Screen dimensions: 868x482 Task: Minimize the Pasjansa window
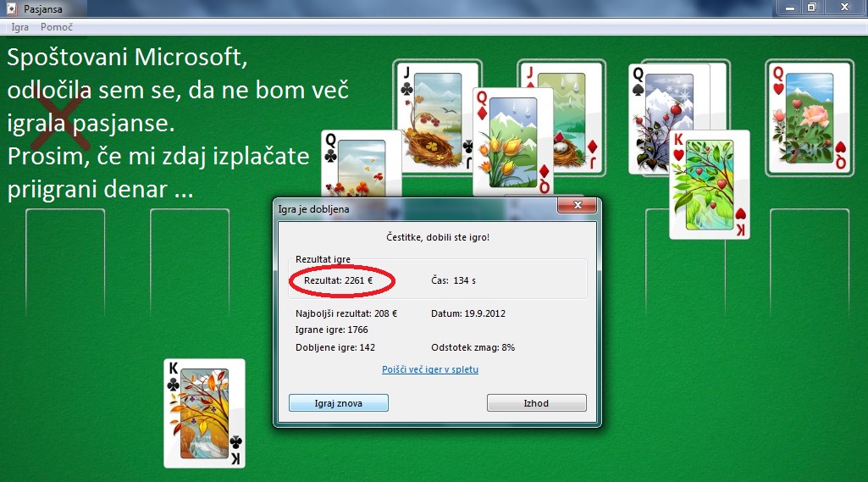pos(790,8)
